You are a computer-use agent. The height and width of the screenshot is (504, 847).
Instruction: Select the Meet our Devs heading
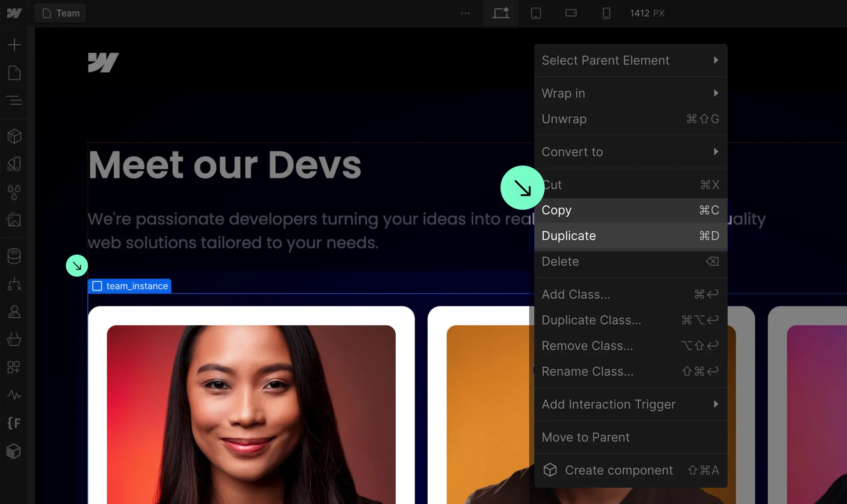pyautogui.click(x=225, y=165)
